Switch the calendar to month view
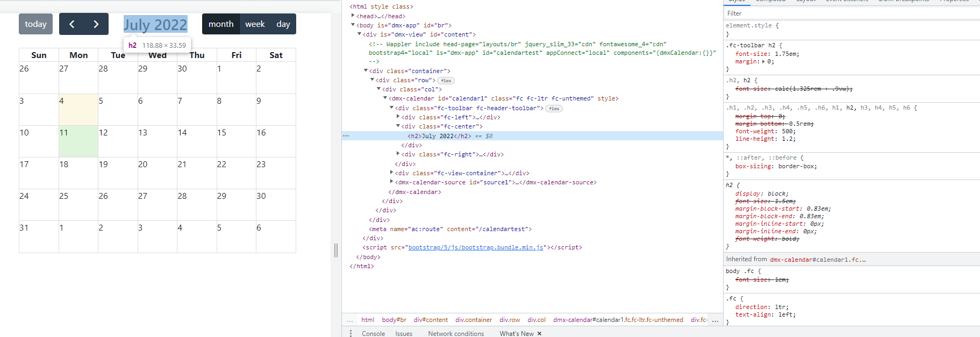This screenshot has height=337, width=980. [221, 24]
